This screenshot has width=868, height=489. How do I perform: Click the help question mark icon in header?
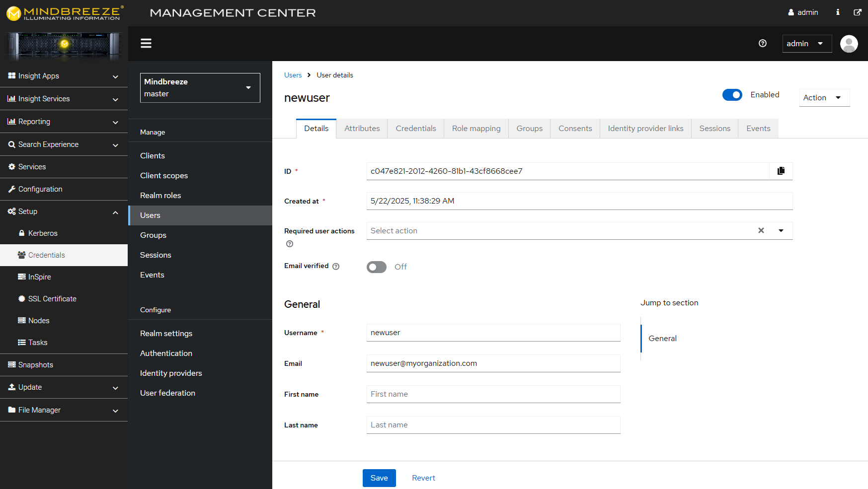pos(763,43)
